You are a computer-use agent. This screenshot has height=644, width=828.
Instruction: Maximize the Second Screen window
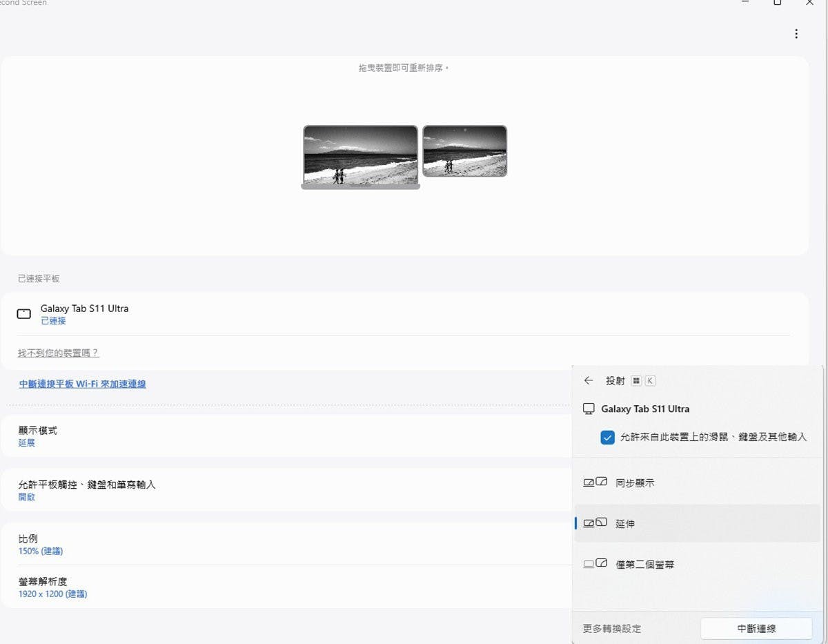click(x=777, y=3)
